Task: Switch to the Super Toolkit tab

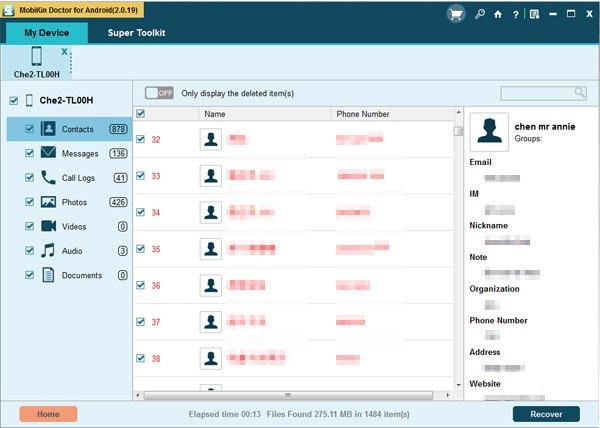Action: [x=136, y=33]
